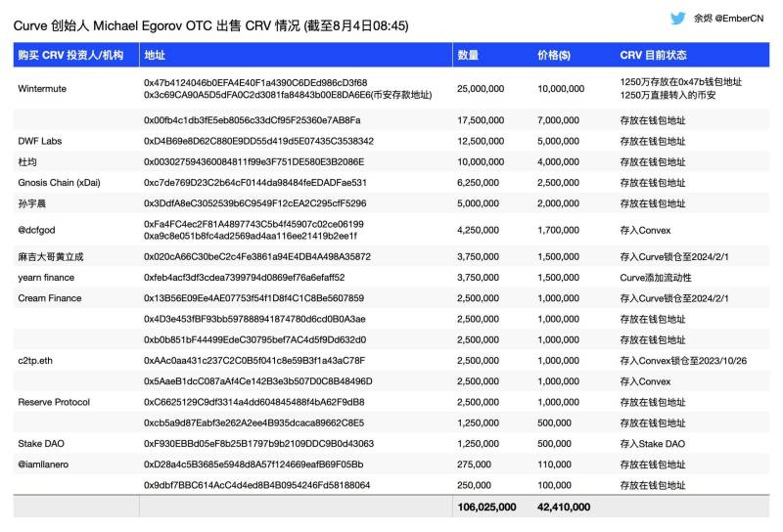
Task: Click the 4,000,000 price cell
Action: [x=558, y=162]
